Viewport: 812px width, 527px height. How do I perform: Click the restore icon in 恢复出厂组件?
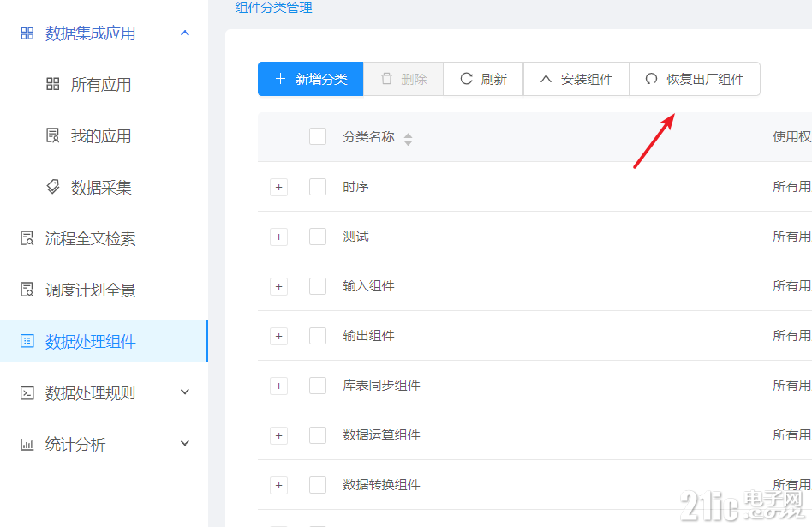tap(651, 79)
